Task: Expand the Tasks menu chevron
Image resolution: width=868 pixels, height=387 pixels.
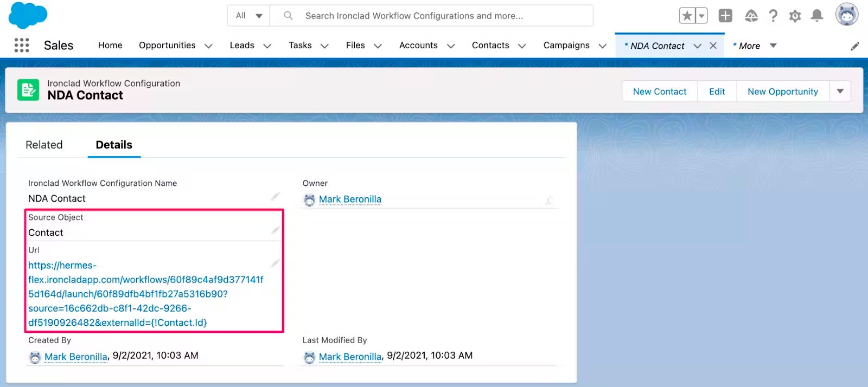Action: point(324,46)
